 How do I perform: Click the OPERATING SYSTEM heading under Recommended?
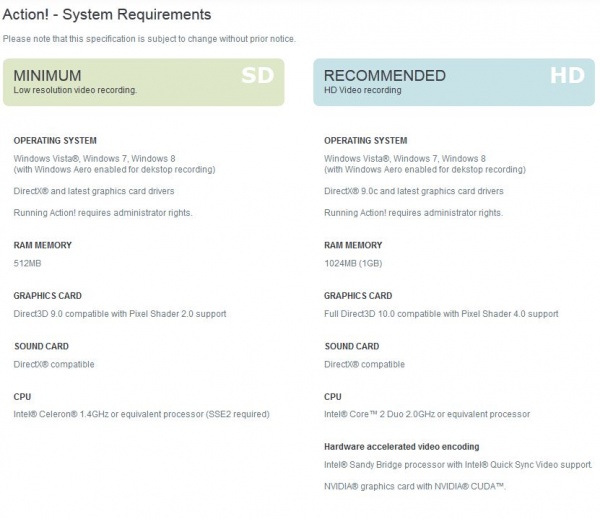click(x=366, y=141)
